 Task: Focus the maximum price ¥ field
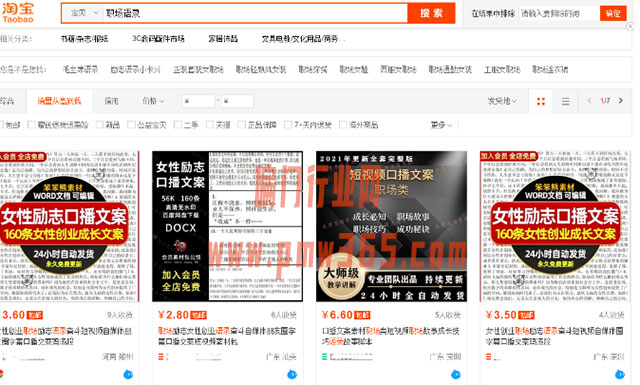click(238, 101)
